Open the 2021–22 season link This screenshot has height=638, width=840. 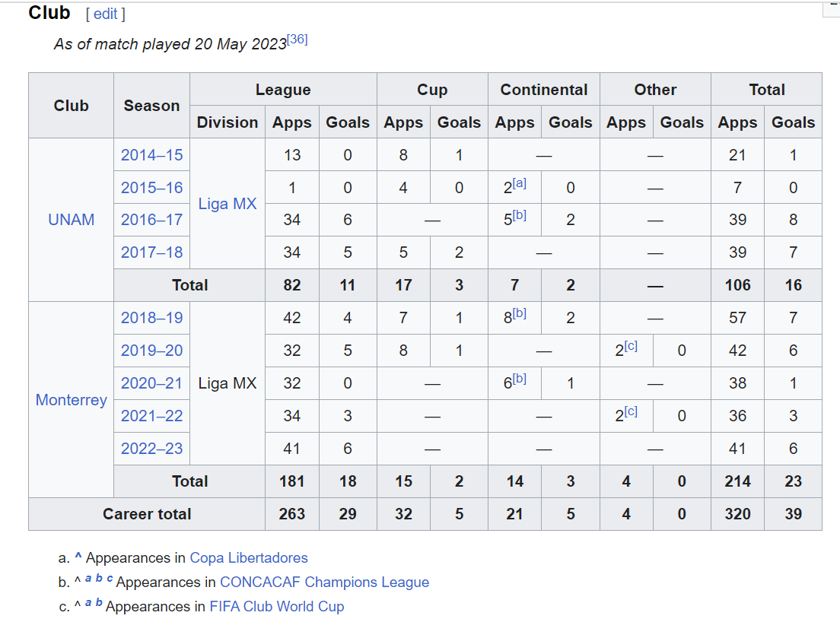151,415
